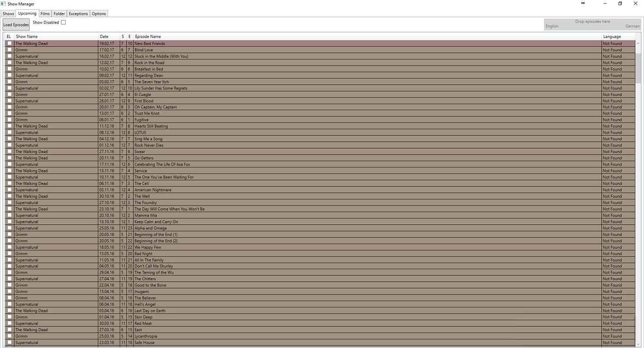Click The Walking Dead in Swear row

click(31, 151)
